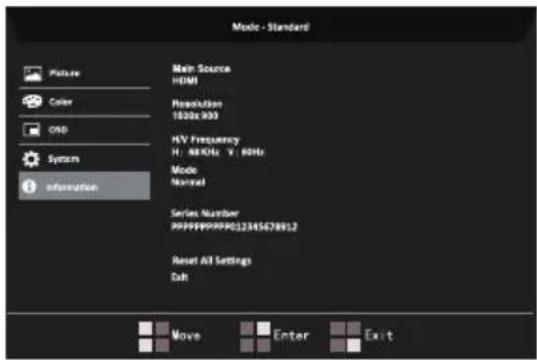This screenshot has height=360, width=537.
Task: Select the highlighted Information menu
Action: pyautogui.click(x=85, y=186)
